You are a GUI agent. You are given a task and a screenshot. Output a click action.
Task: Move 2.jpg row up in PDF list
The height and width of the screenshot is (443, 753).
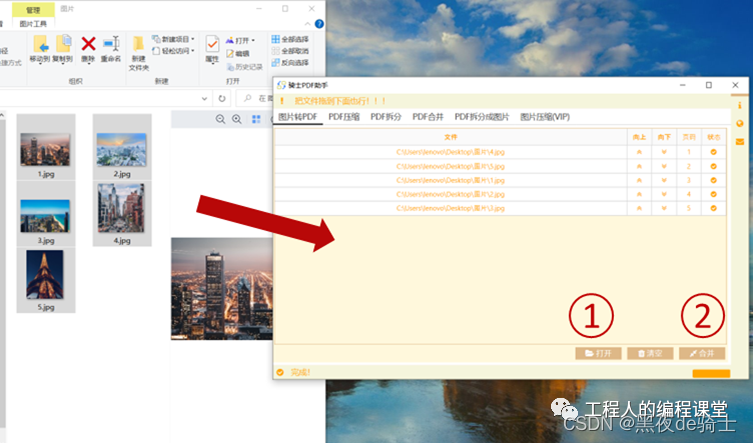coord(639,194)
